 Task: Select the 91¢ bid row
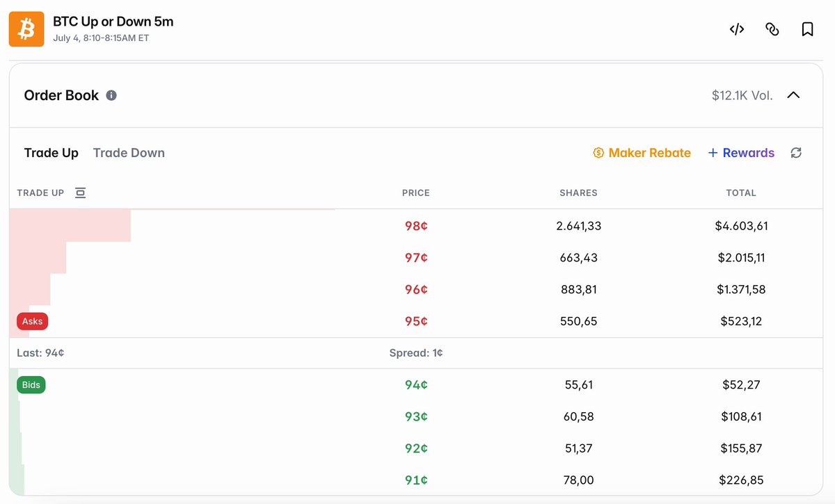click(x=416, y=480)
